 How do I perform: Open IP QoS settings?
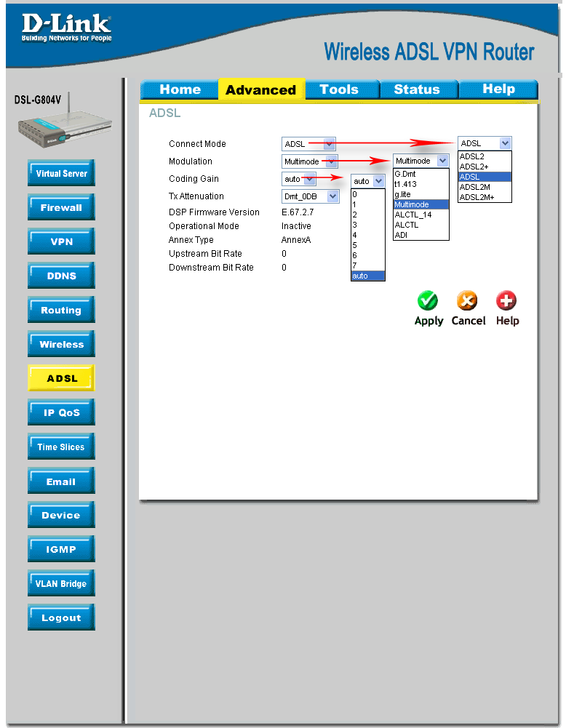coord(61,412)
